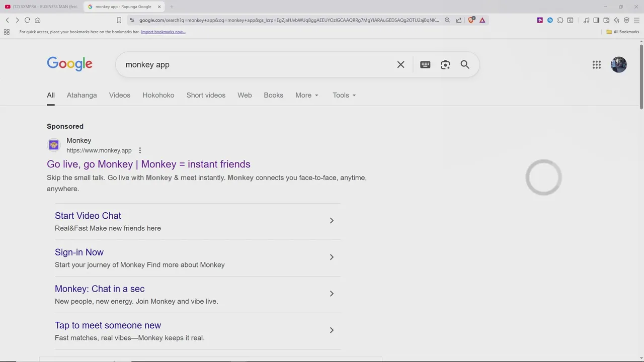Viewport: 644px width, 362px height.
Task: Click the https://www.monkey.app URL text
Action: coord(99,150)
